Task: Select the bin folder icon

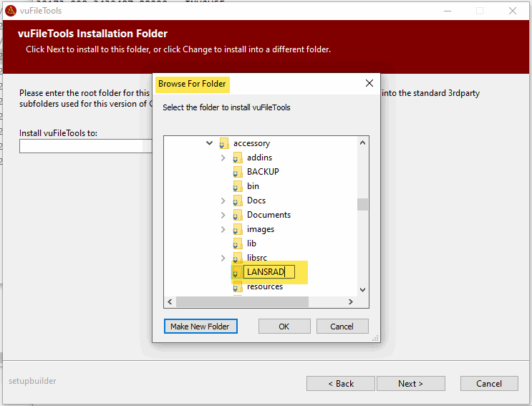Action: (238, 186)
